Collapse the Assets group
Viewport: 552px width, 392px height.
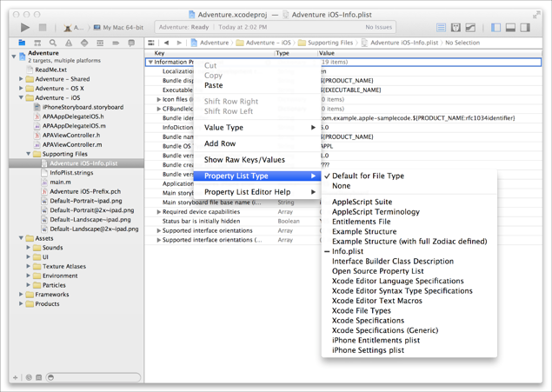pyautogui.click(x=21, y=238)
